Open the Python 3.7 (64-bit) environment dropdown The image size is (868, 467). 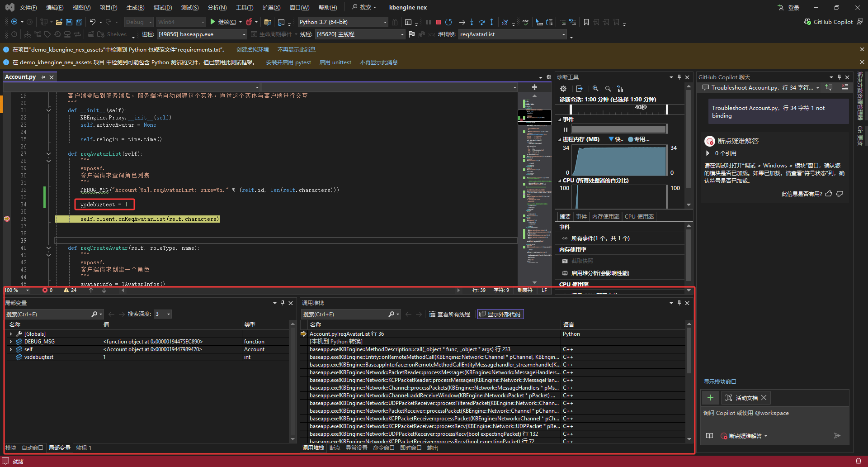click(385, 22)
